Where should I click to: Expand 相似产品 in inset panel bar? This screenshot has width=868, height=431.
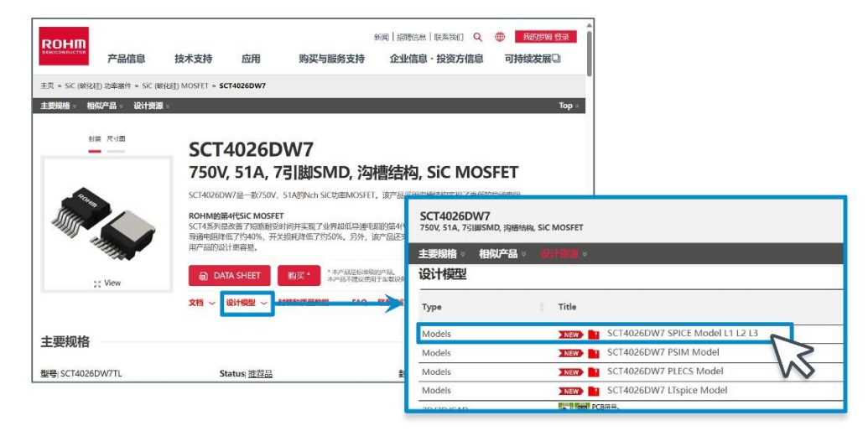pyautogui.click(x=502, y=254)
